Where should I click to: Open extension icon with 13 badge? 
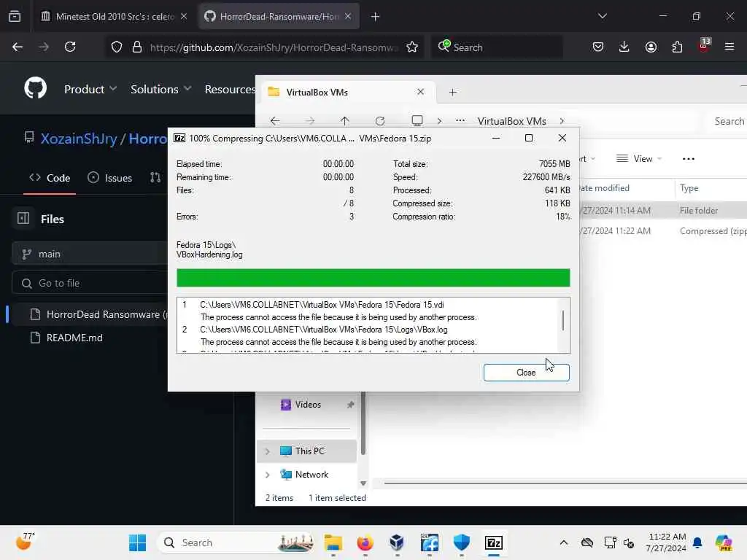click(704, 46)
